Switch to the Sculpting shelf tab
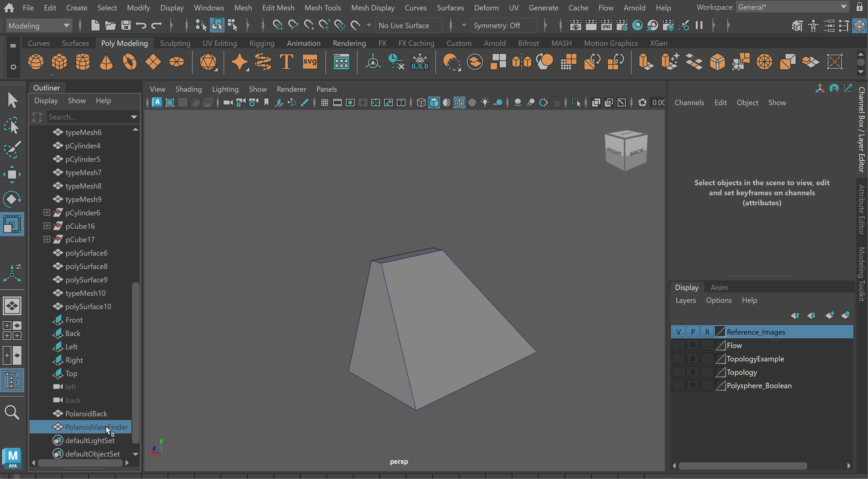 175,43
